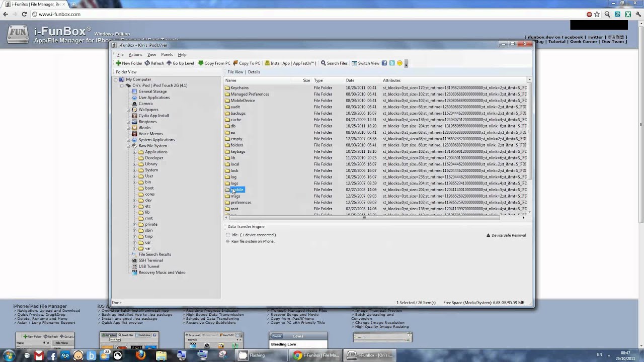Click Twitter link on i-funbox webpage
Viewport: 644px width, 362px height.
click(x=595, y=37)
